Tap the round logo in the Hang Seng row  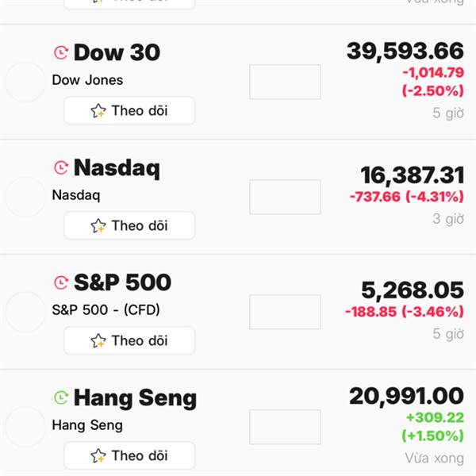(x=25, y=427)
